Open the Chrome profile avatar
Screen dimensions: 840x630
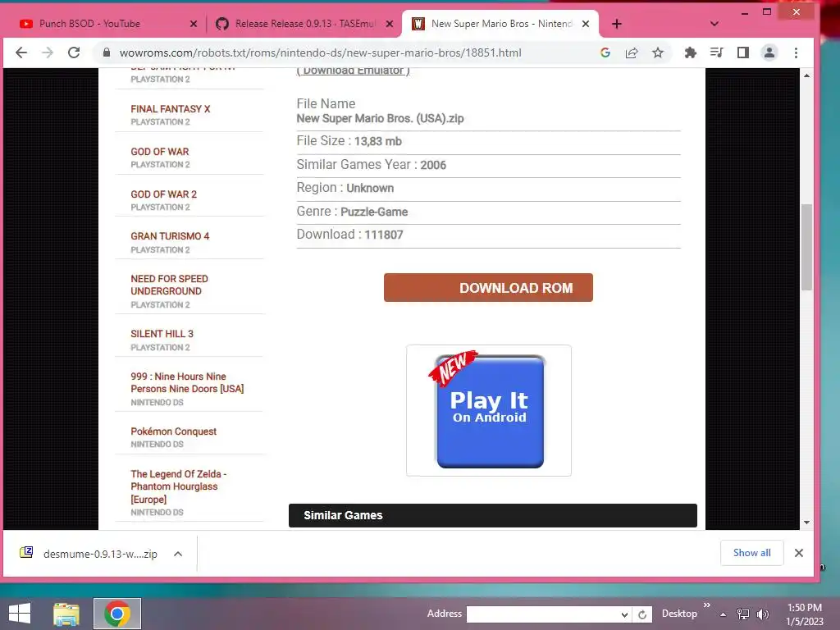coord(769,52)
